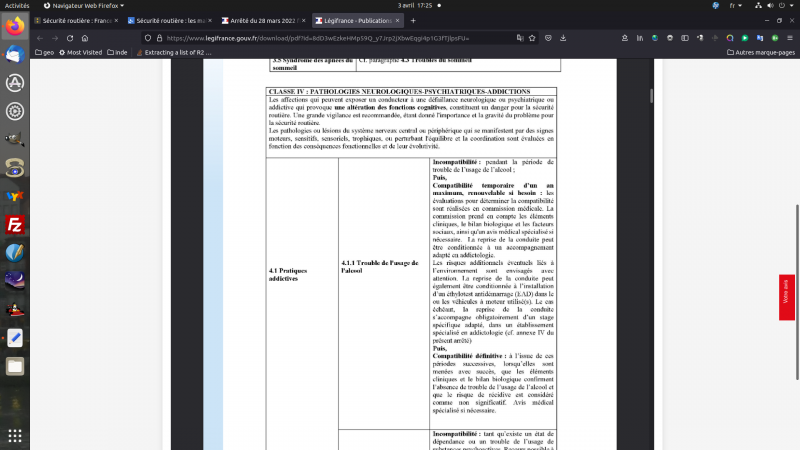This screenshot has width=800, height=450.
Task: Go forward to the next page
Action: coord(55,38)
